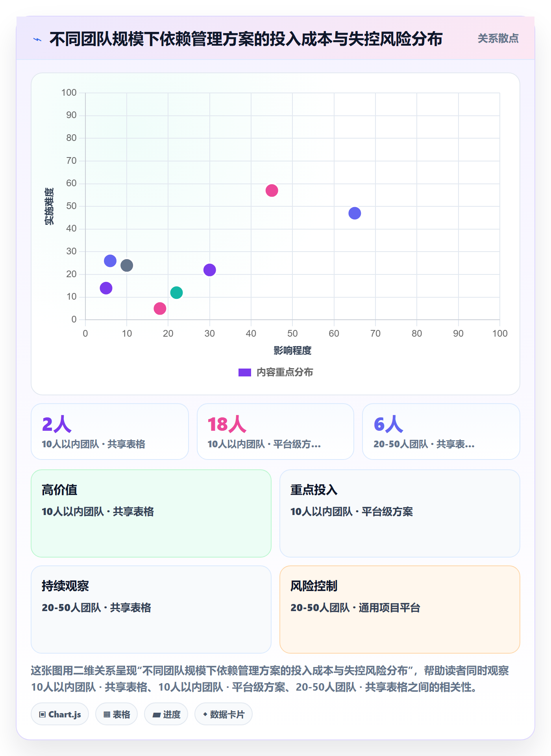Image resolution: width=551 pixels, height=756 pixels.
Task: Pick the pink scatter point at impact 18
Action: 160,308
